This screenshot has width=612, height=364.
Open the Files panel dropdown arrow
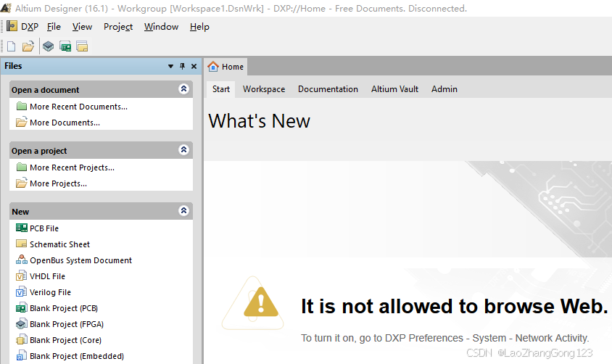coord(170,66)
